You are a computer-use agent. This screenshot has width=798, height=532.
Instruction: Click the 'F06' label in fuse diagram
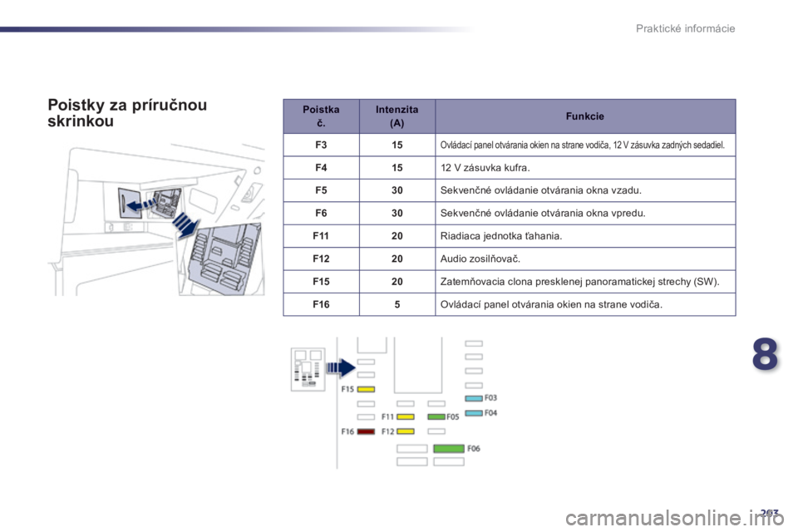coord(474,449)
